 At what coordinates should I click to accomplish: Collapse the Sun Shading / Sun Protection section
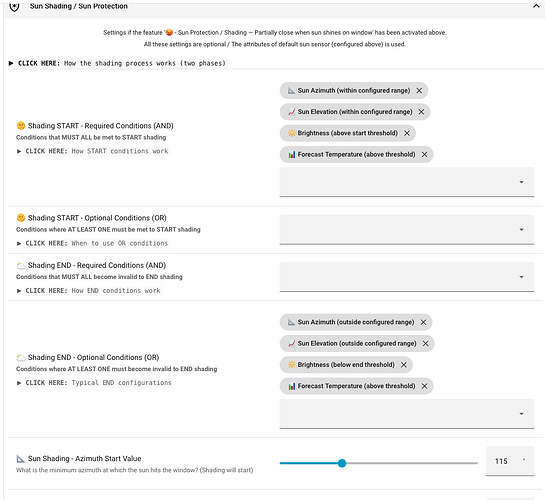click(536, 6)
